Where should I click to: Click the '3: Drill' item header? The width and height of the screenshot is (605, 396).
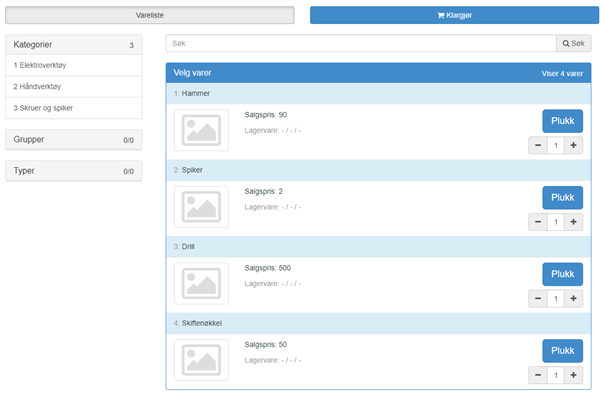tap(379, 247)
